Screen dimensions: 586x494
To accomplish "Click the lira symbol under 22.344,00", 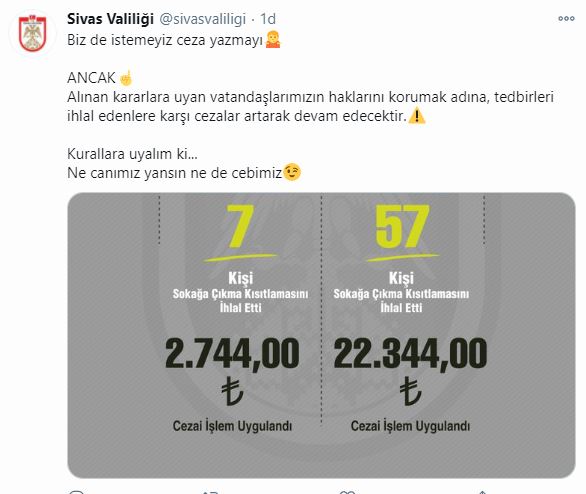I will 410,391.
